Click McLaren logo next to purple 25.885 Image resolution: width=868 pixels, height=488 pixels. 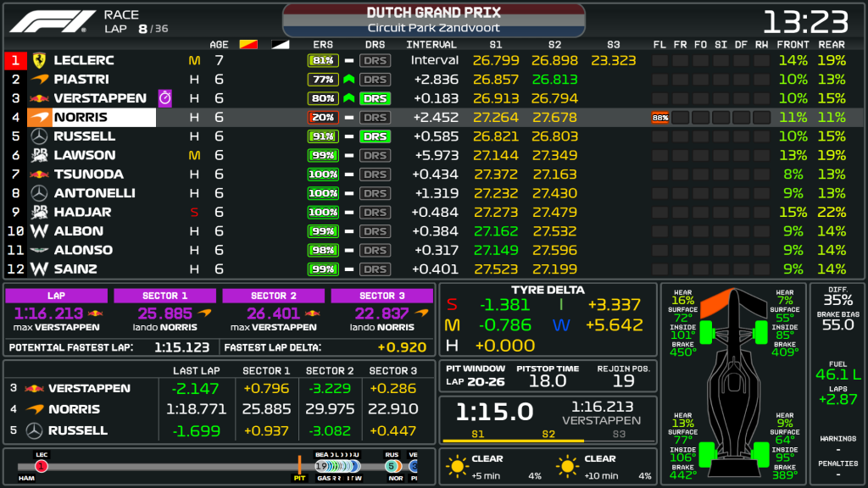(204, 313)
